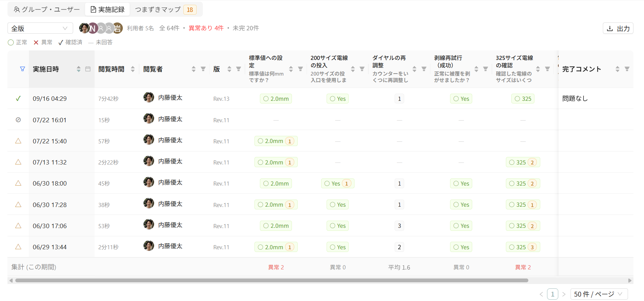Image resolution: width=644 pixels, height=301 pixels.
Task: Sort the 剥線再試行(成功) column
Action: click(476, 69)
